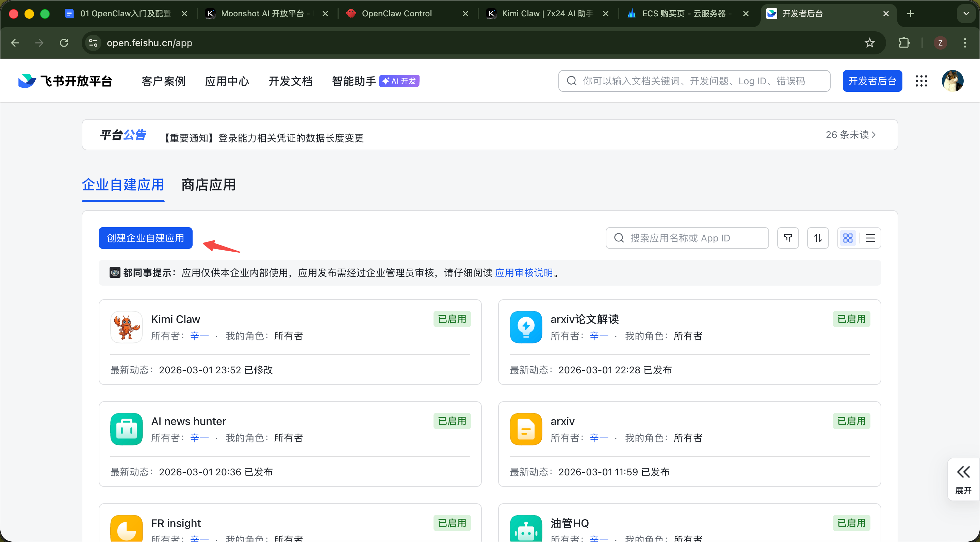Viewport: 980px width, 542px height.
Task: Close the OpenClaw Control browser tab
Action: (x=465, y=14)
